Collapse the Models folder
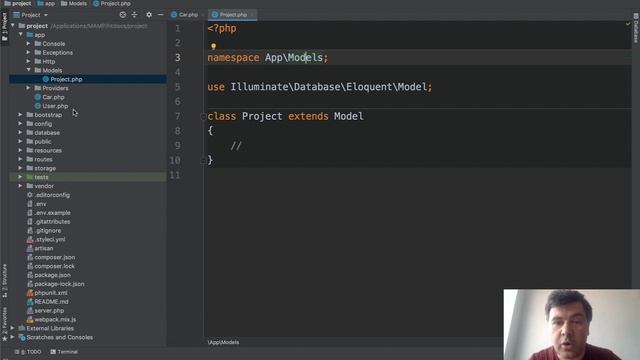640x360 pixels. [28, 70]
